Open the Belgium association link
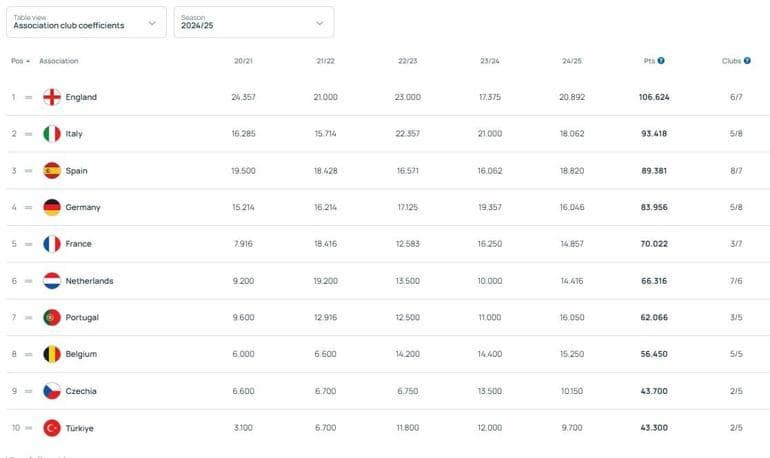Screen dimensions: 770x458 click(x=81, y=354)
